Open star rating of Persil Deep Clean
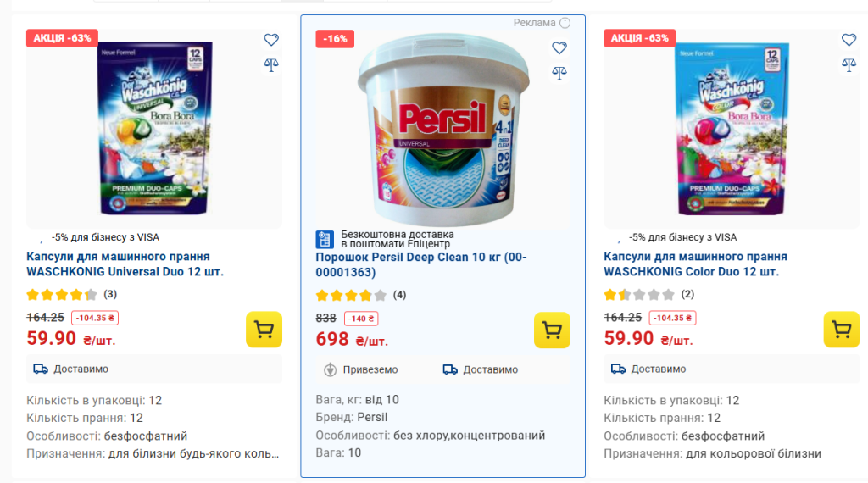Screen dimensions: 868x483 tap(351, 296)
